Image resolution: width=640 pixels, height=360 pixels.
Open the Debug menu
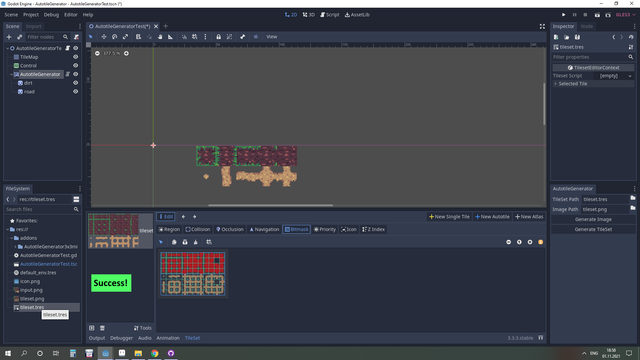51,15
